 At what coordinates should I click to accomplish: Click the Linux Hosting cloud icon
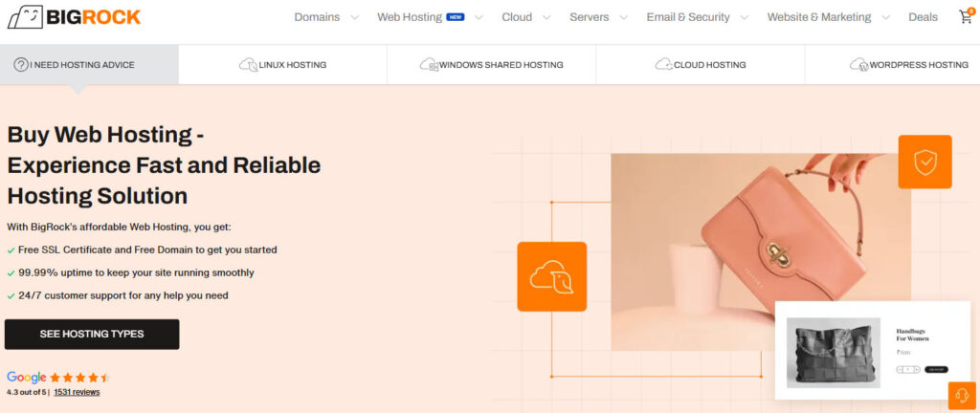tap(248, 64)
